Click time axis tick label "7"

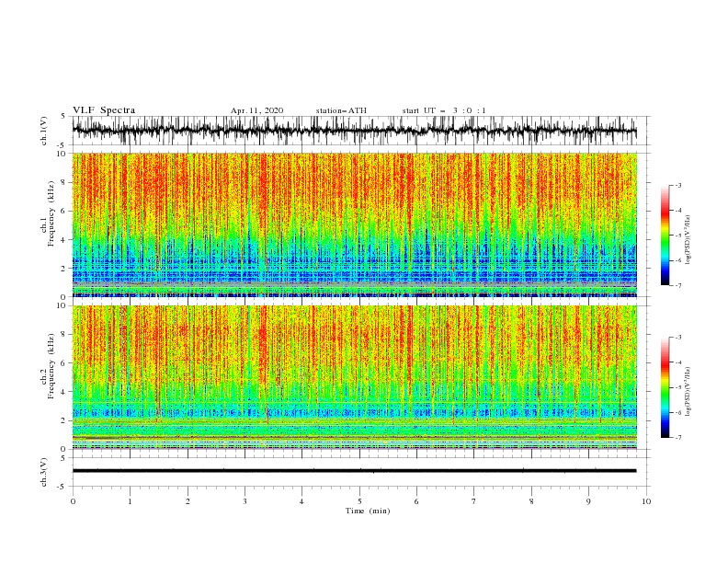pos(474,501)
